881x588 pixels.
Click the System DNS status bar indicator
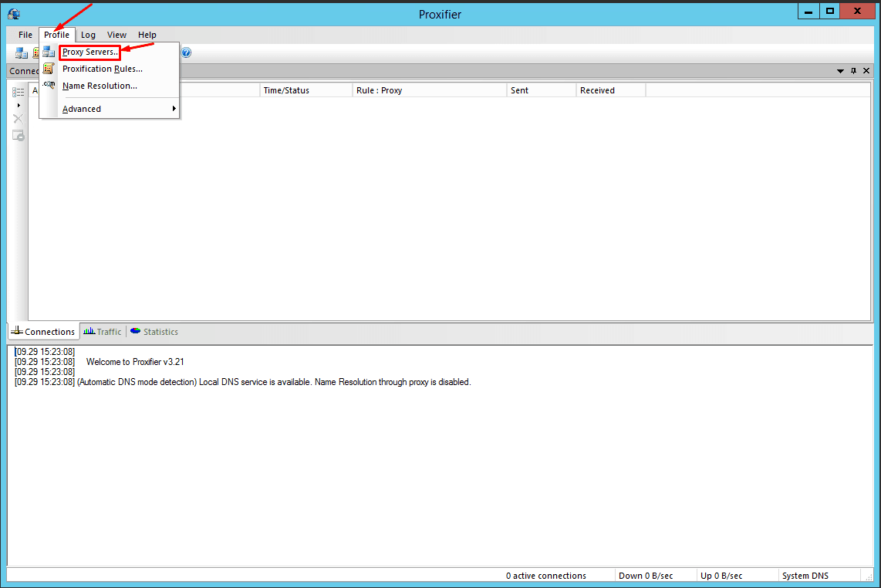pyautogui.click(x=805, y=576)
